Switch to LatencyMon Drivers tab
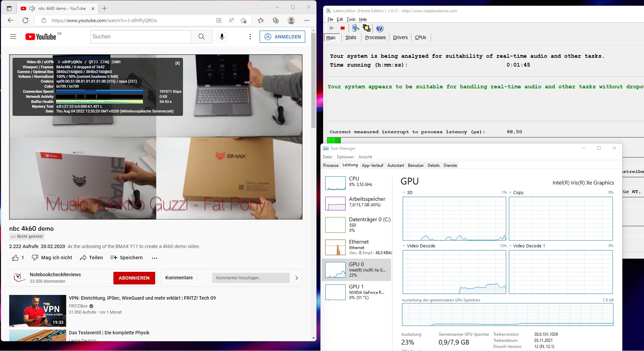Viewport: 644px width, 351px height. coord(400,37)
